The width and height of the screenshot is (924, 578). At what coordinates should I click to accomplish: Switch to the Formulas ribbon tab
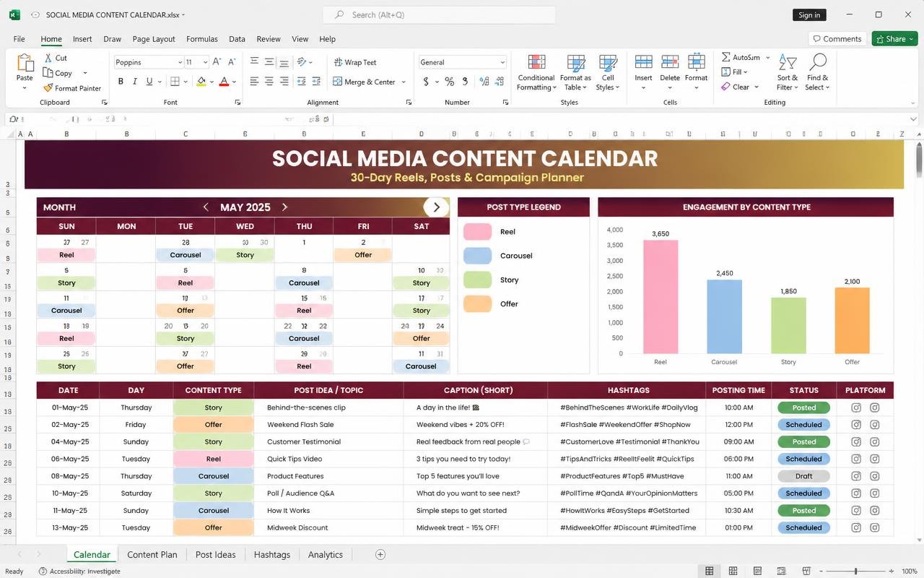pyautogui.click(x=202, y=39)
